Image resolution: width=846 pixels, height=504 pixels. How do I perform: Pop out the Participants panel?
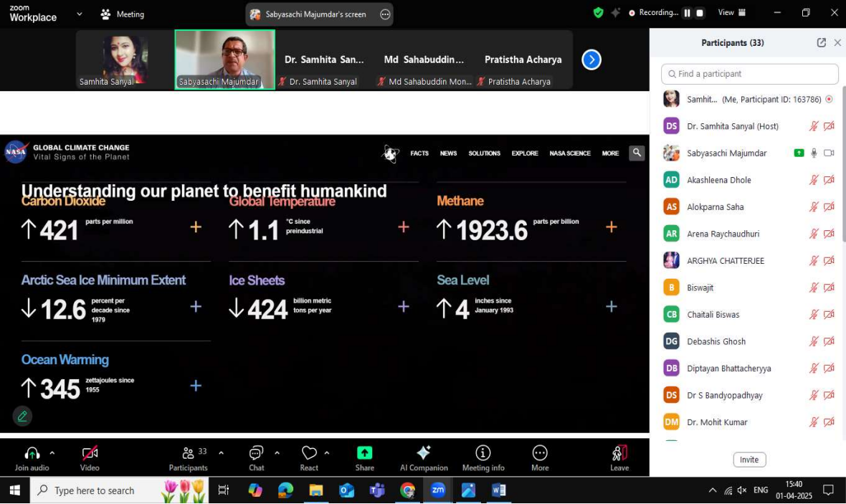tap(821, 42)
